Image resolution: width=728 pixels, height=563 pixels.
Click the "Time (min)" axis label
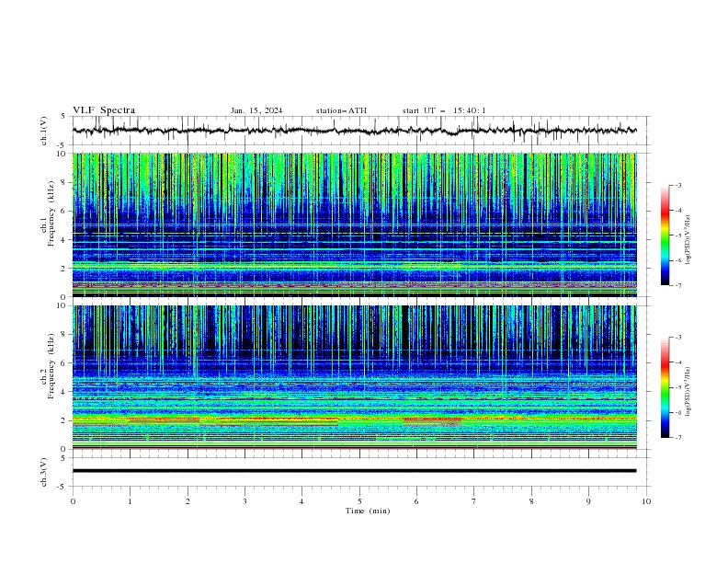(x=368, y=511)
